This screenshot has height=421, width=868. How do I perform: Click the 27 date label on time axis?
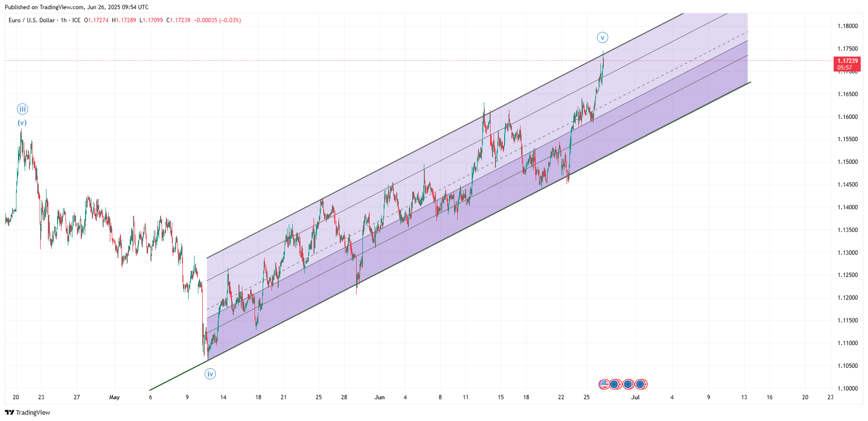[x=77, y=397]
